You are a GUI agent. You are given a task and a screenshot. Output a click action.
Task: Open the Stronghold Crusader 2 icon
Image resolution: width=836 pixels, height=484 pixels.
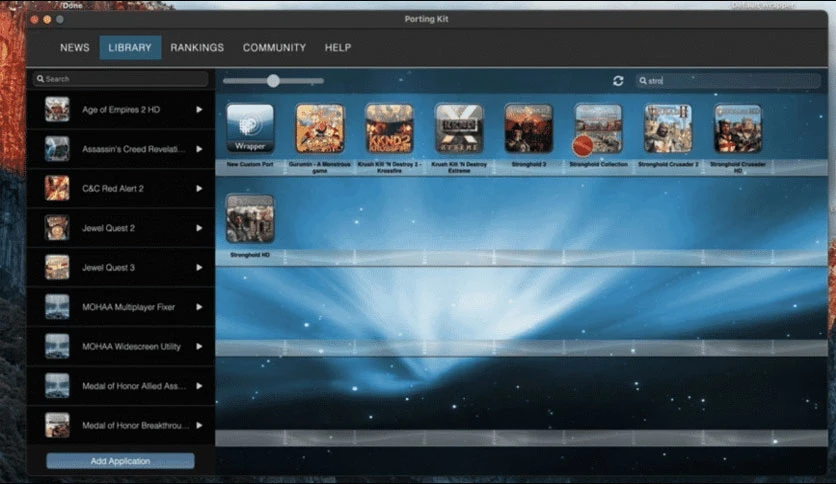pos(668,128)
